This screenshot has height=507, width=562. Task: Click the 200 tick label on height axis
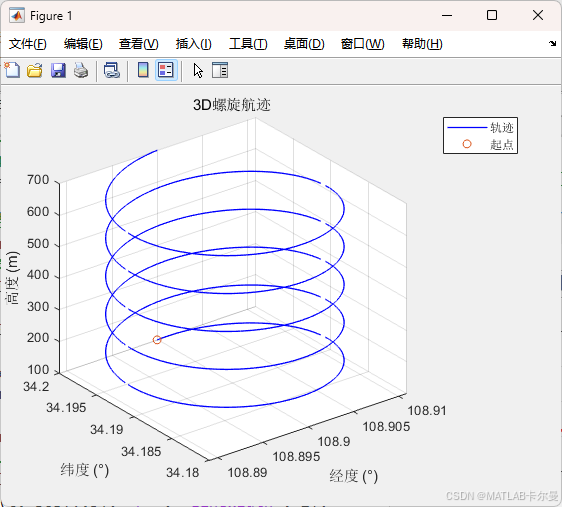[x=38, y=338]
